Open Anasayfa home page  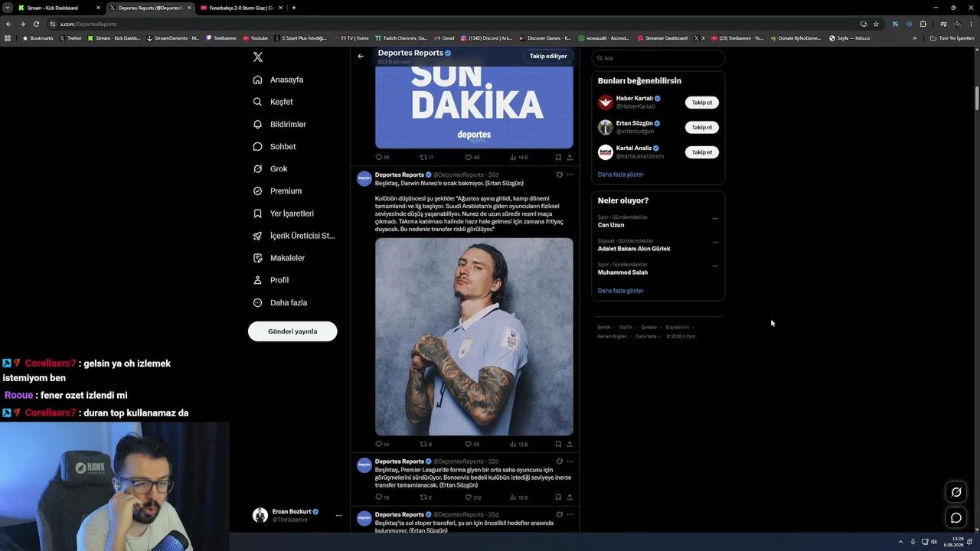point(279,80)
